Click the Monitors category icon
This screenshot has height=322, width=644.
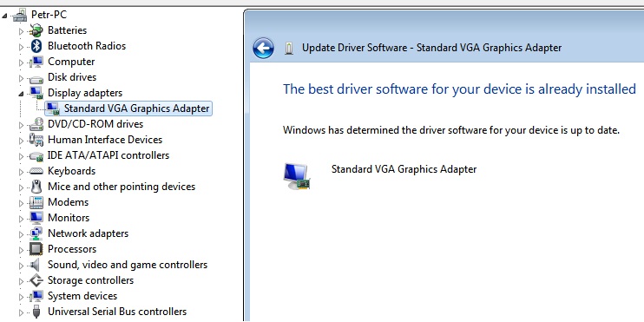[36, 218]
